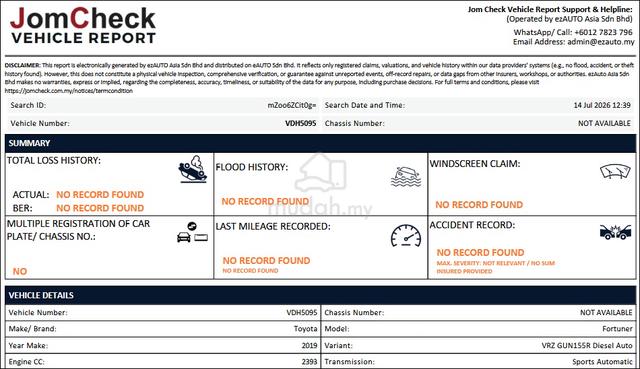Click the mileage speedometer gauge icon
This screenshot has width=640, height=369.
click(x=406, y=236)
